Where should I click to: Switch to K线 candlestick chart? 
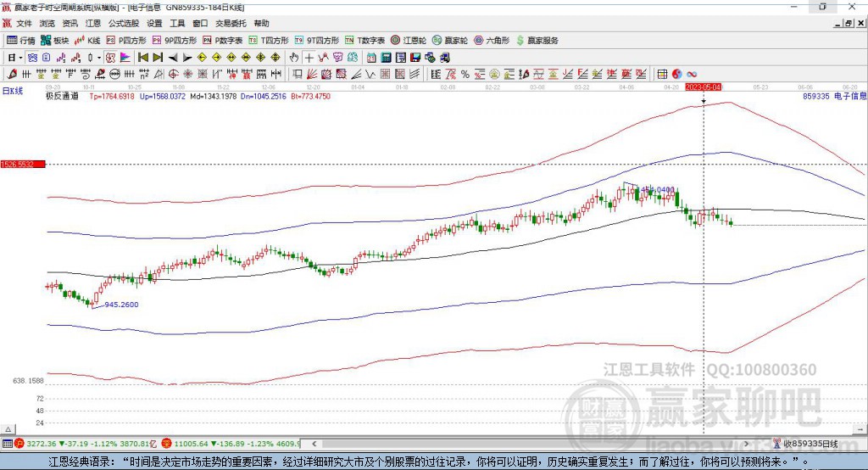click(87, 41)
